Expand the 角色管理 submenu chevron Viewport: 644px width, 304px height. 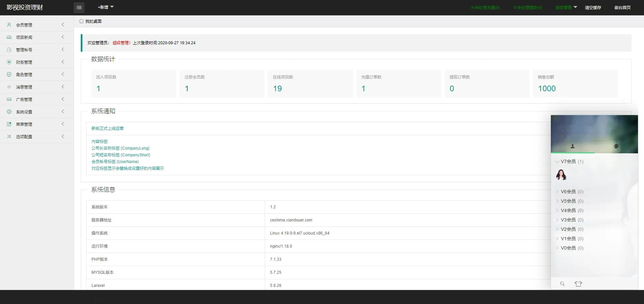pyautogui.click(x=63, y=74)
